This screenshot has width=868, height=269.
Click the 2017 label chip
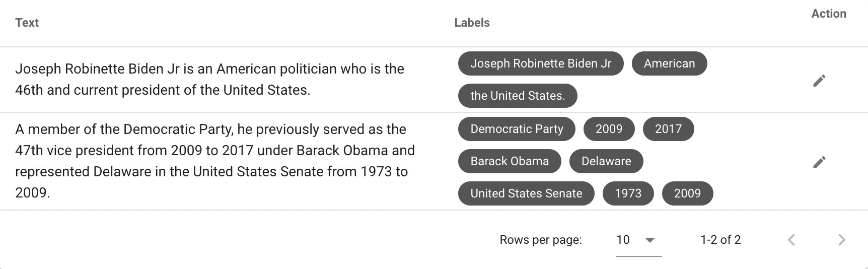click(x=668, y=129)
